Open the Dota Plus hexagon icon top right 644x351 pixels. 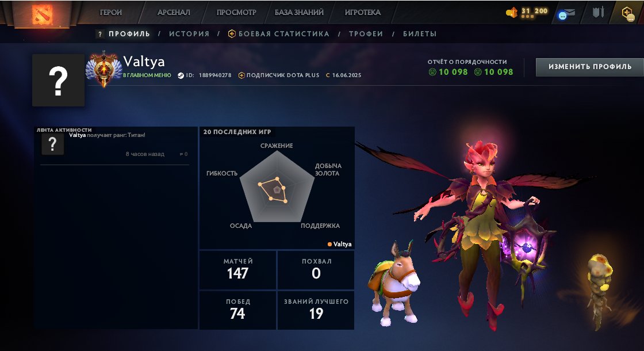[x=628, y=13]
